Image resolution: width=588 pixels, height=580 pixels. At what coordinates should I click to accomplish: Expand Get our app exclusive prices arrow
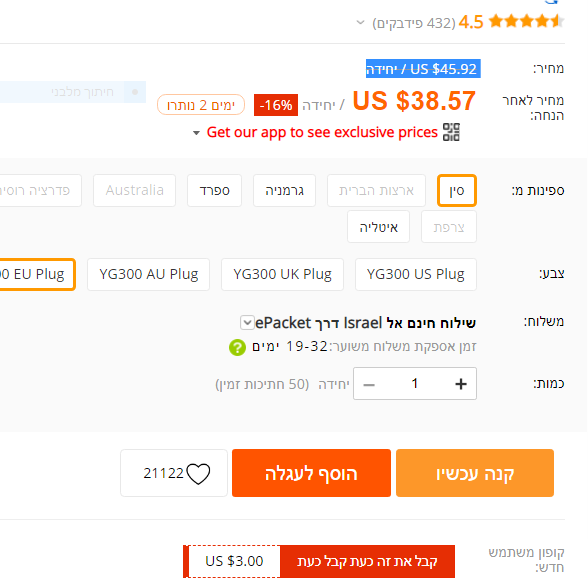196,133
